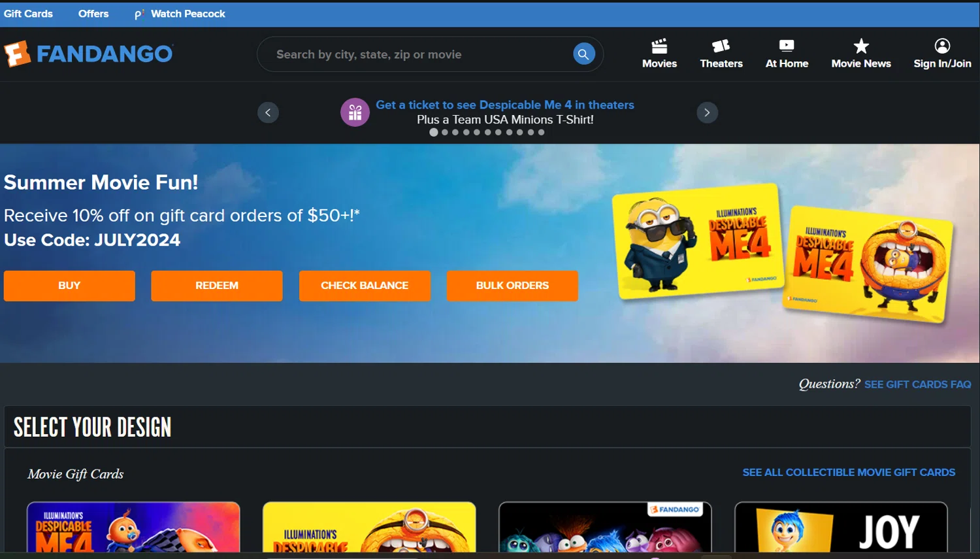Choose the JOY gift card design
This screenshot has height=559, width=980.
point(841,527)
